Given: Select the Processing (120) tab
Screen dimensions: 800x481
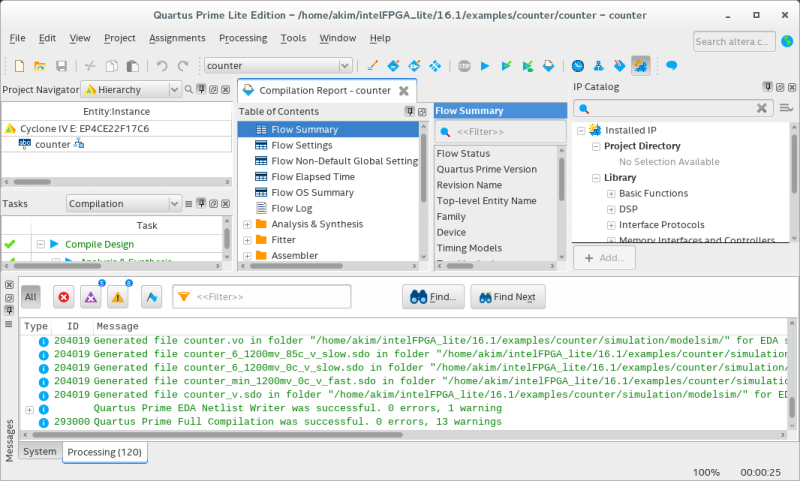Looking at the screenshot, I should [105, 452].
